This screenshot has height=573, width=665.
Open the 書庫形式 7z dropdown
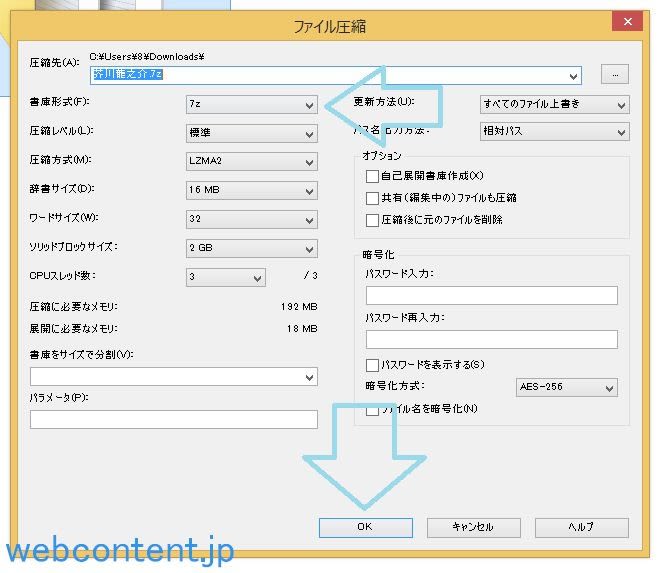(251, 104)
